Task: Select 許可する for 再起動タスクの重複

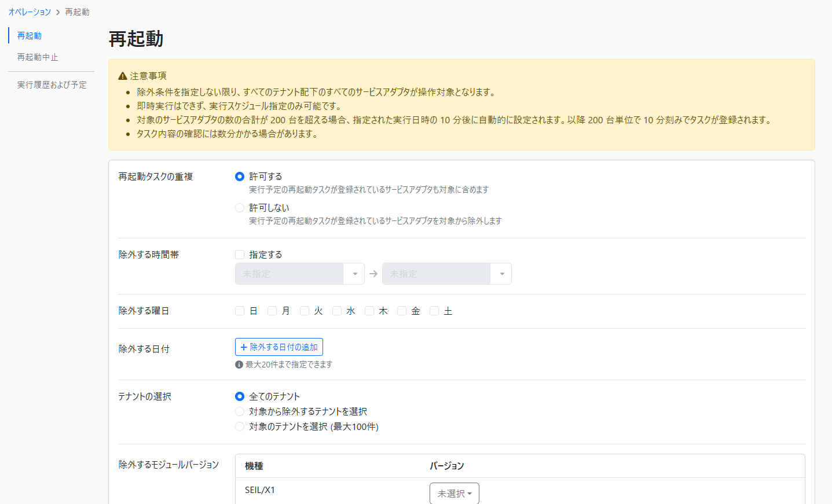Action: tap(240, 176)
